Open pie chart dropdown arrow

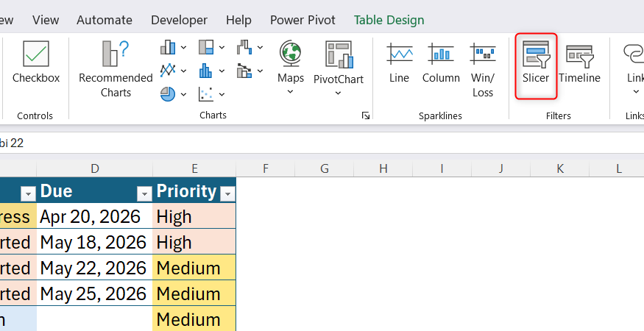click(x=183, y=94)
